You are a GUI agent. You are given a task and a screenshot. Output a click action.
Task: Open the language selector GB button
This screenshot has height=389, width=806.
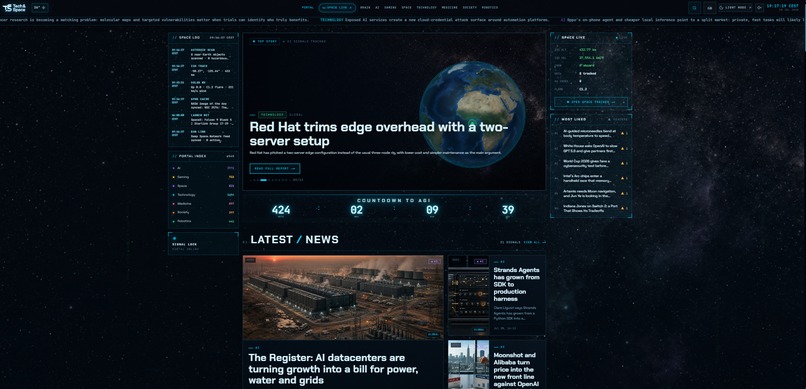coord(709,8)
